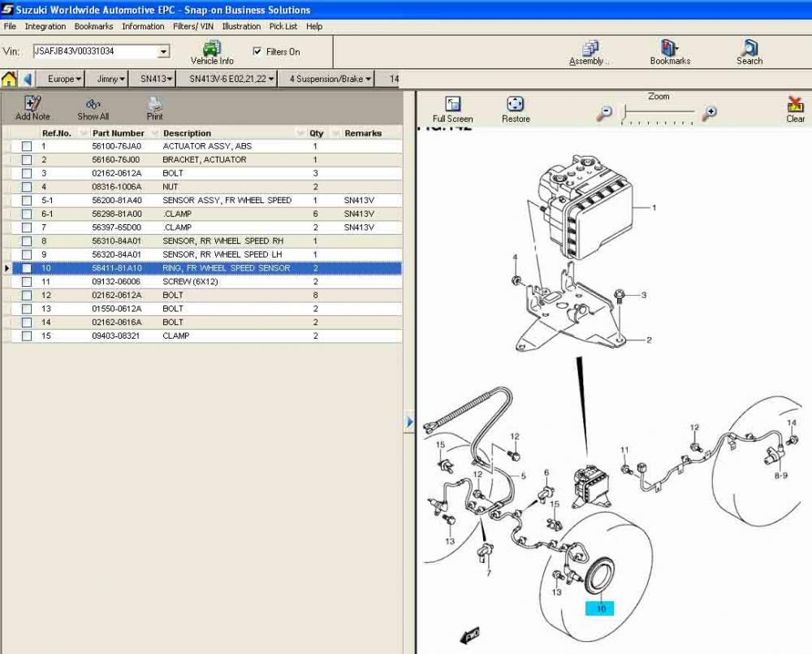Open the Assembly toolbar icon
Viewport: 812px width, 654px height.
(590, 49)
